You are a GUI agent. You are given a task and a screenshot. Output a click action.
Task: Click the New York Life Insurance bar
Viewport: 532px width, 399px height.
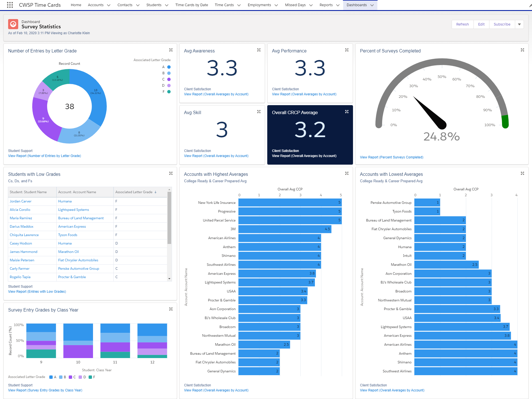point(290,202)
